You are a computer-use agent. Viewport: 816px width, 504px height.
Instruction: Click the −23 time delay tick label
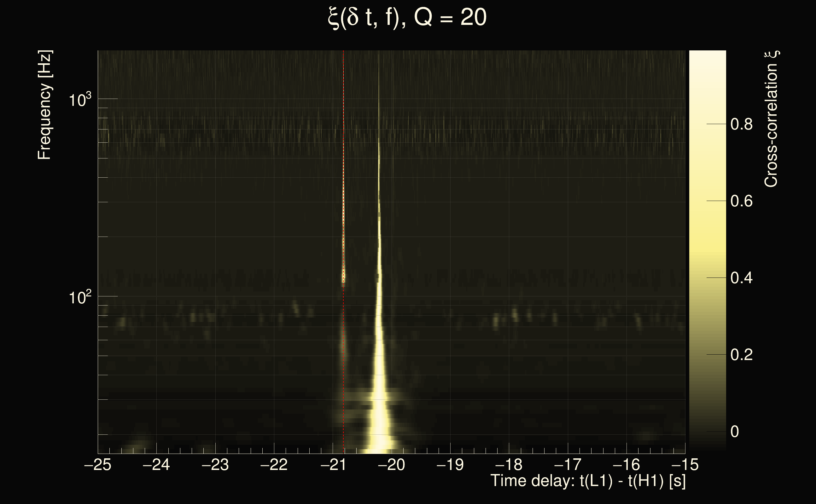coord(215,465)
